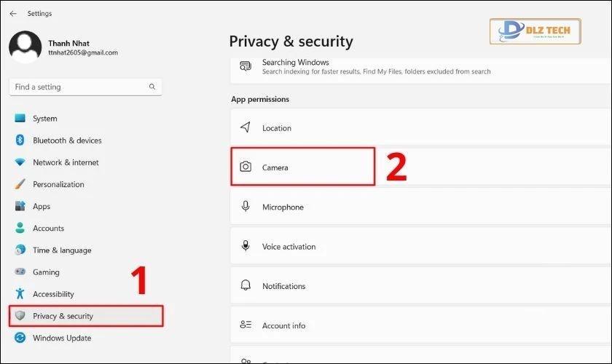Click the camera icon in App permissions

pyautogui.click(x=246, y=167)
